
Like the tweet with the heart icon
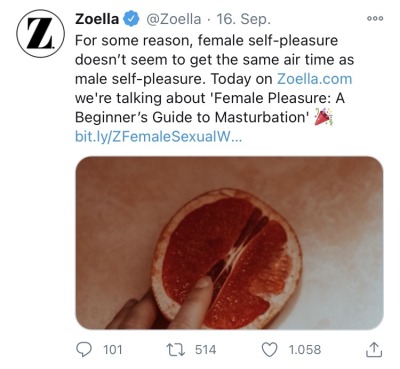269,350
